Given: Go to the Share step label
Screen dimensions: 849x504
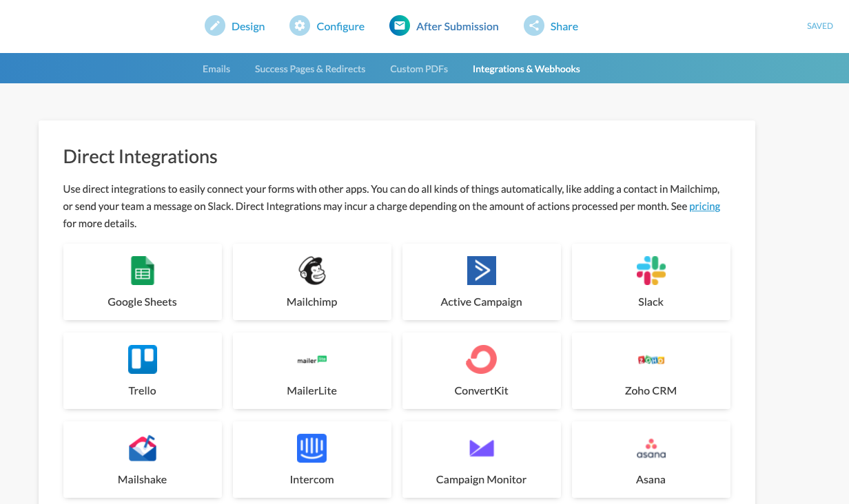Looking at the screenshot, I should 564,26.
